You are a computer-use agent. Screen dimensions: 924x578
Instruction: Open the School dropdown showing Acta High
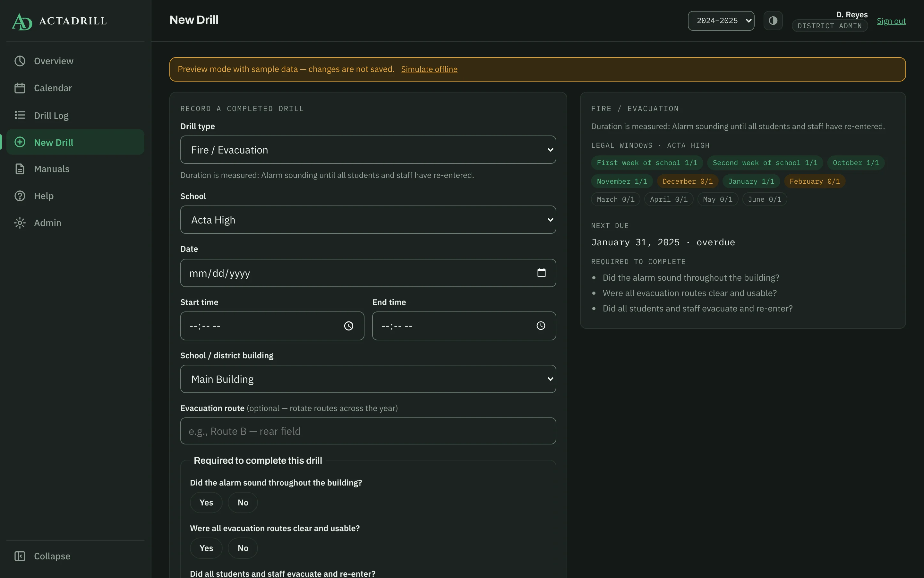coord(368,220)
